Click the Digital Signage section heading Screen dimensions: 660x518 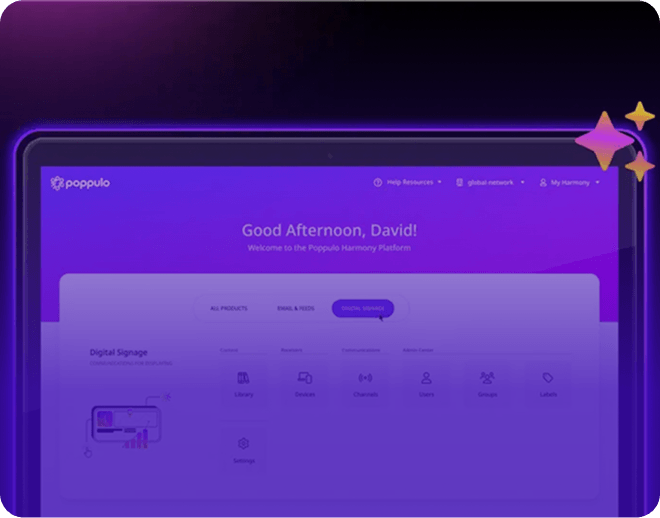point(118,352)
